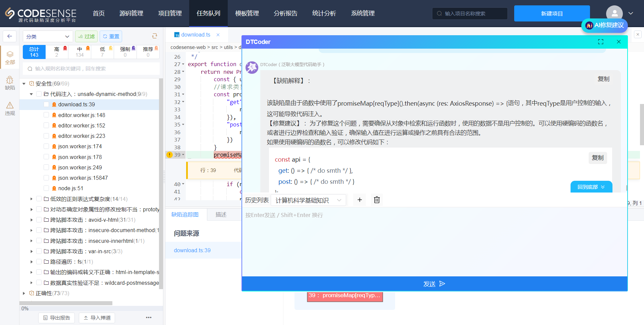Viewport: 644px width, 325px height.
Task: Switch to the 描述 tab
Action: point(221,215)
